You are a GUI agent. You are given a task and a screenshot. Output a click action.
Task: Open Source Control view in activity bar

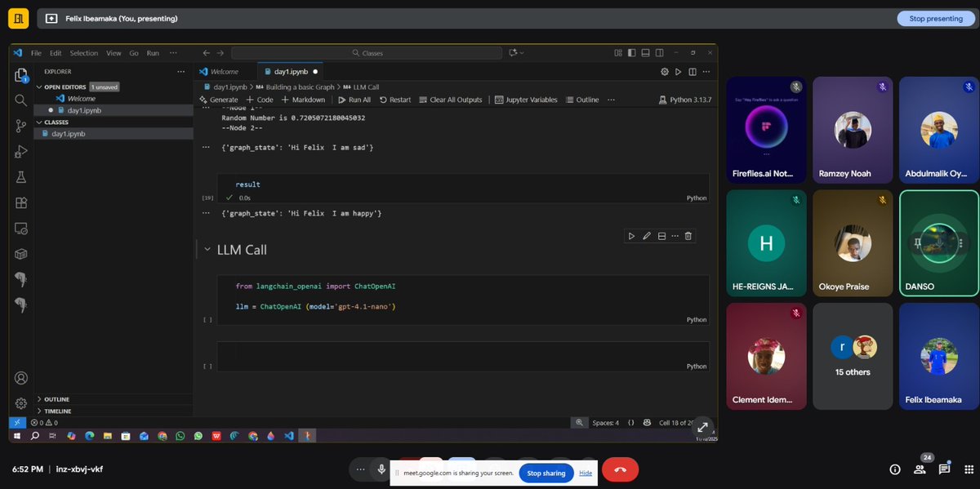(x=21, y=126)
